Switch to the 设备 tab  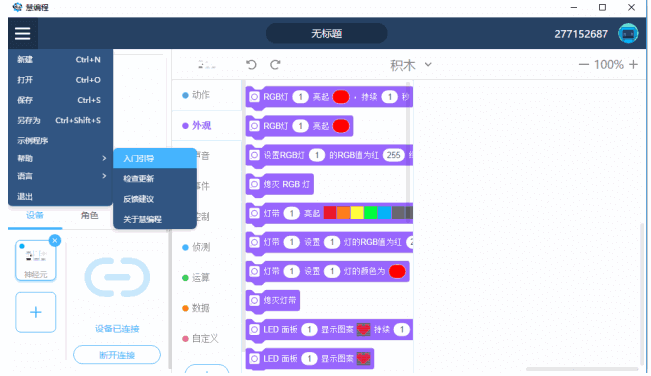coord(35,215)
